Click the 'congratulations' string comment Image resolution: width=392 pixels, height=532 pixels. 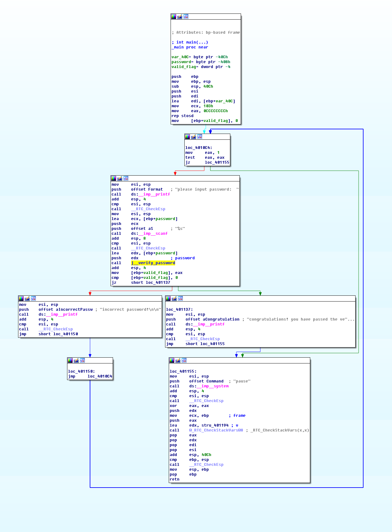[x=298, y=319]
